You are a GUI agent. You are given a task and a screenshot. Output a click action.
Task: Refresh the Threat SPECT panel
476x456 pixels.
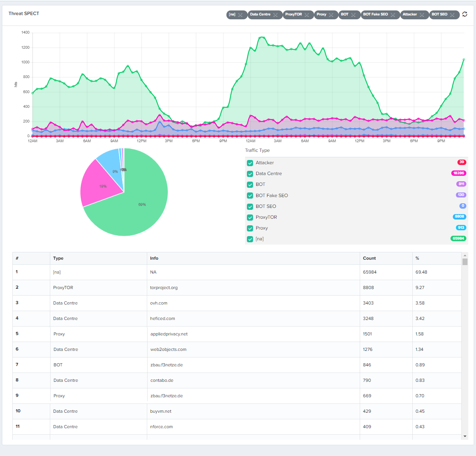coord(465,14)
